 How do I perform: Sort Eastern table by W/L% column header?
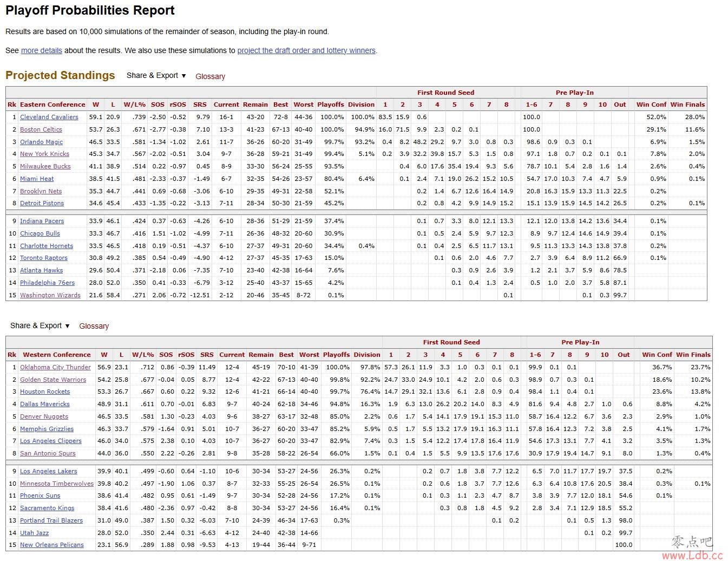click(135, 105)
